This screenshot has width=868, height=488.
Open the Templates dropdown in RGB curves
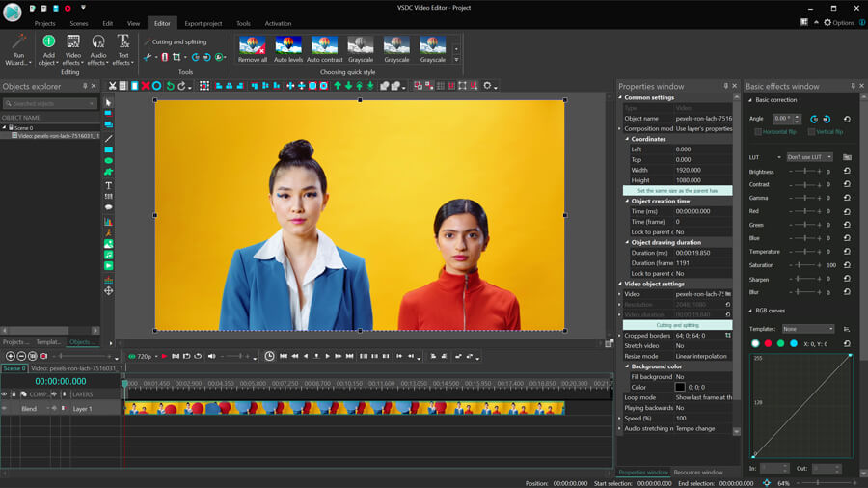(x=807, y=329)
